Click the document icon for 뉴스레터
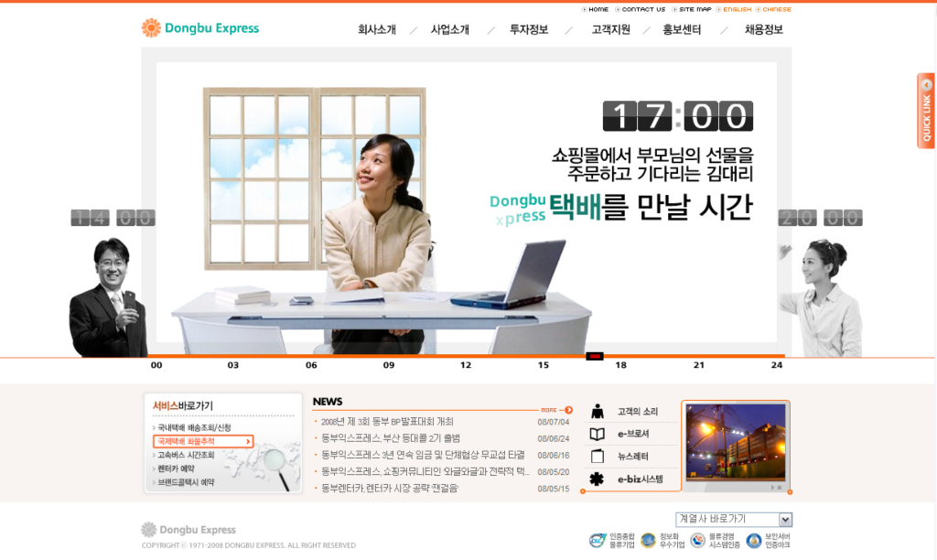The image size is (937, 560). (x=597, y=457)
